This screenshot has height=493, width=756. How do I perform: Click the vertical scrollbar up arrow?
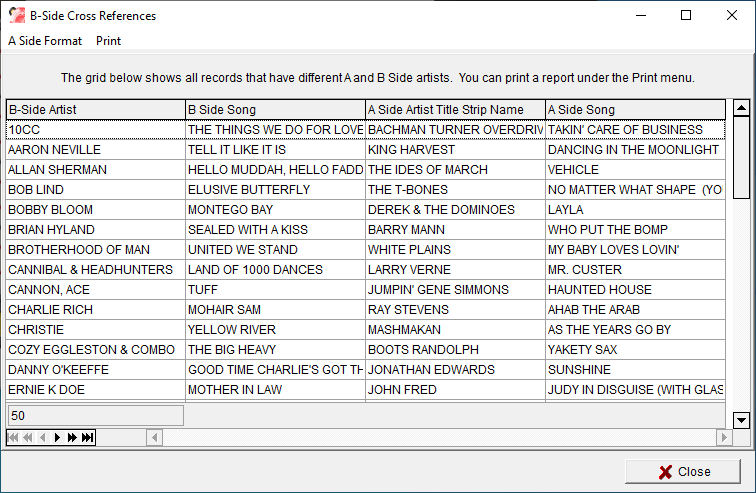click(741, 107)
